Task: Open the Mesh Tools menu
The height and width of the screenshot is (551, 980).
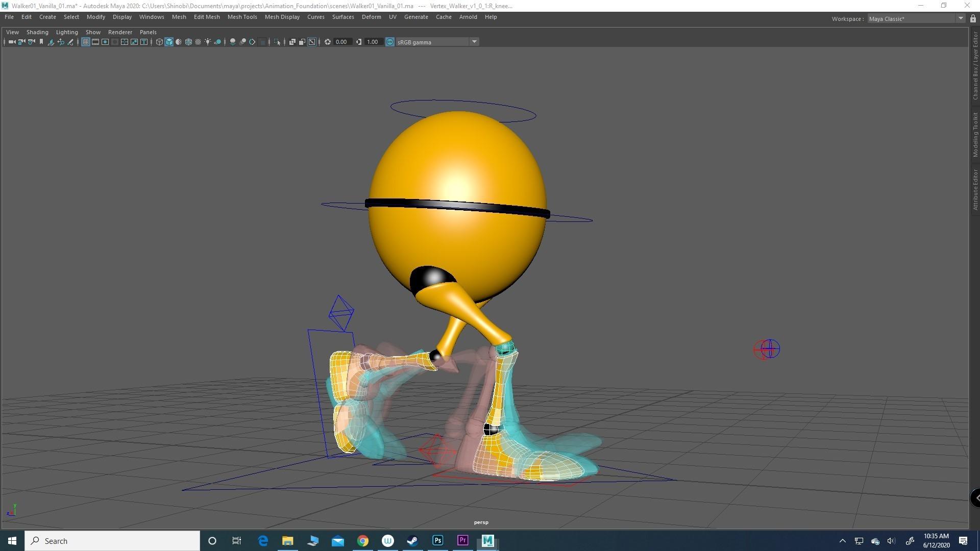Action: (242, 17)
